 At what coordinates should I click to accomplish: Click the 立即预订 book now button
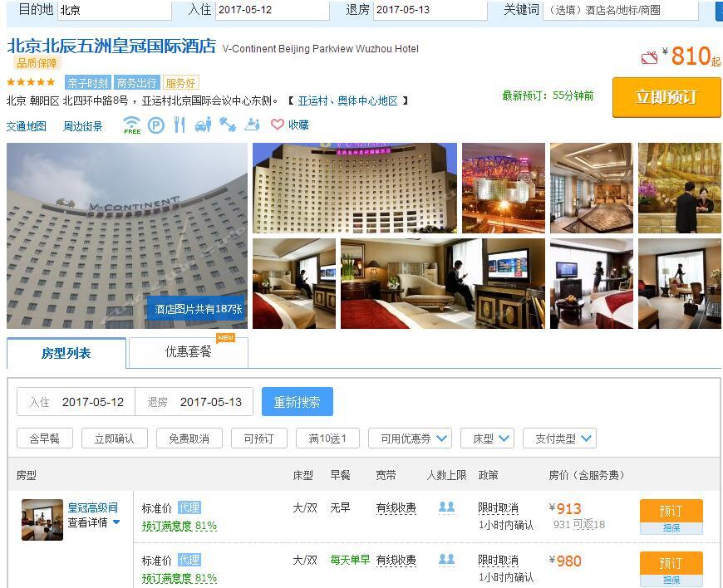[x=666, y=97]
